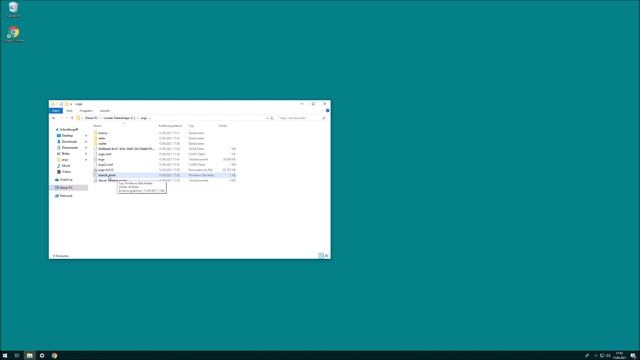
Task: Open the Datei ribbon tab
Action: (x=56, y=111)
